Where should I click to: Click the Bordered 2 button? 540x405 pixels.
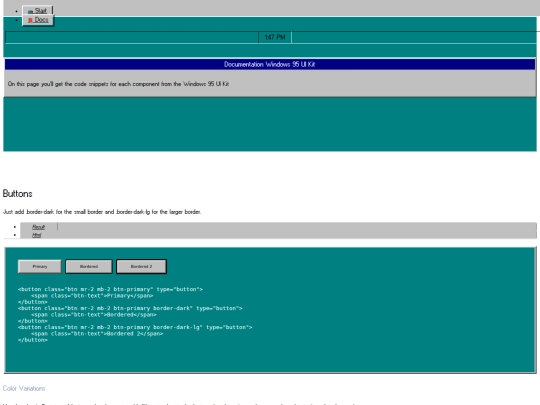click(142, 267)
